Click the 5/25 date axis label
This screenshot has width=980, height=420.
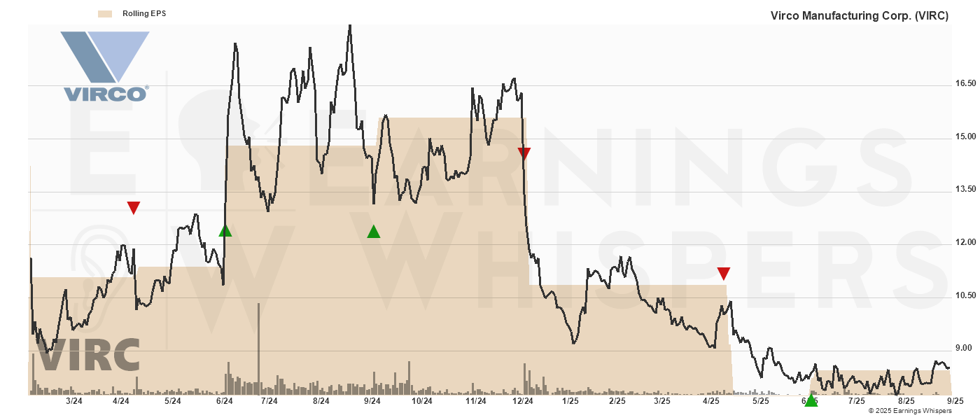(x=760, y=401)
